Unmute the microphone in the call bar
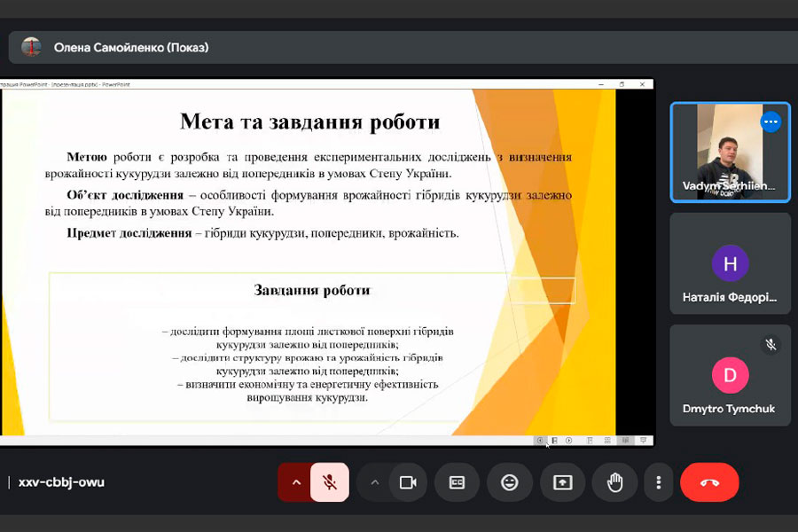 pyautogui.click(x=329, y=482)
